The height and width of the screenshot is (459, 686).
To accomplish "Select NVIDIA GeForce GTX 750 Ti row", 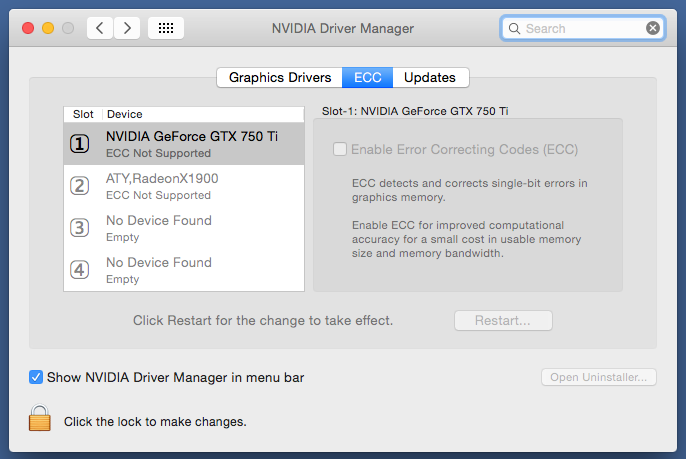I will [184, 144].
